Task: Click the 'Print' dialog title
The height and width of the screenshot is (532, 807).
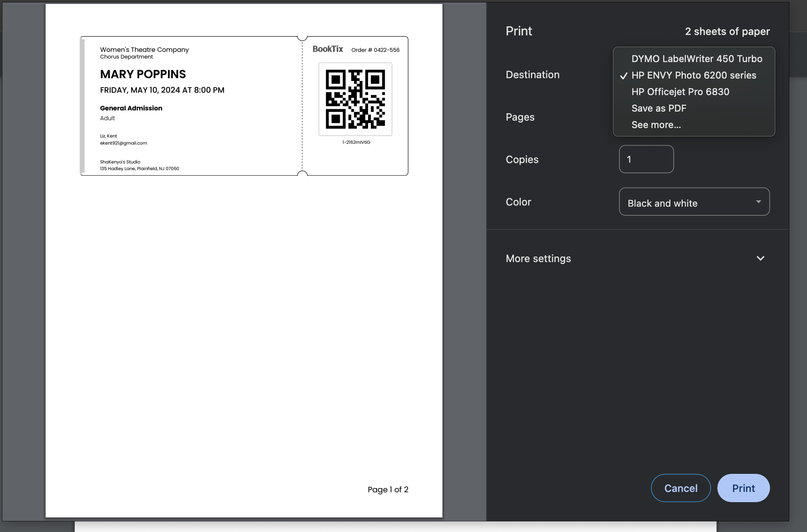Action: [519, 31]
